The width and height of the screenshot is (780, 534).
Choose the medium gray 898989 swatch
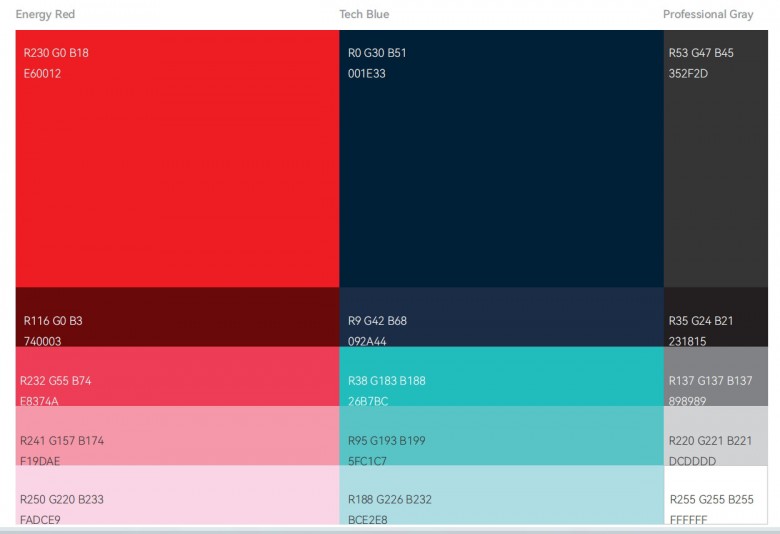(x=715, y=376)
